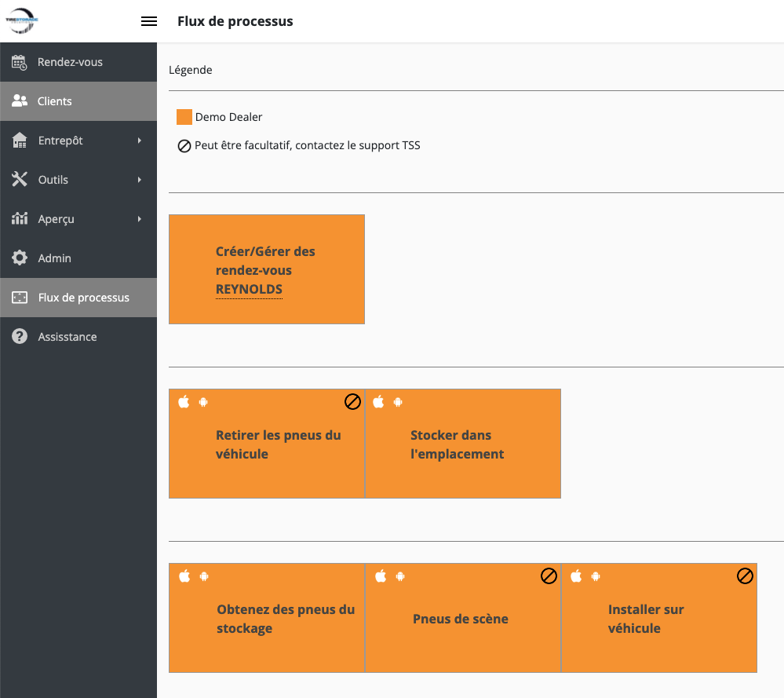The image size is (784, 698).
Task: Click optional icon on Installer sur véhicule card
Action: (x=745, y=576)
